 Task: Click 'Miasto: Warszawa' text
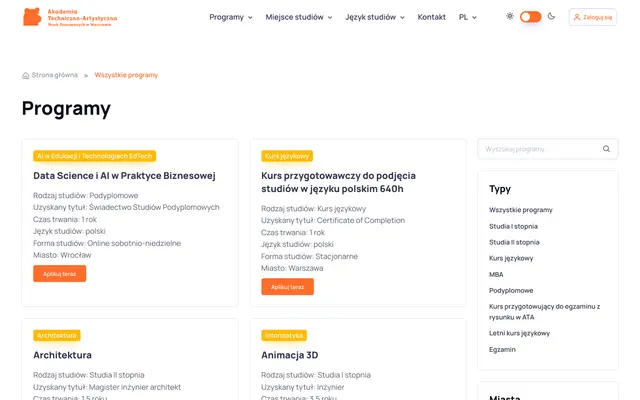[x=292, y=268]
